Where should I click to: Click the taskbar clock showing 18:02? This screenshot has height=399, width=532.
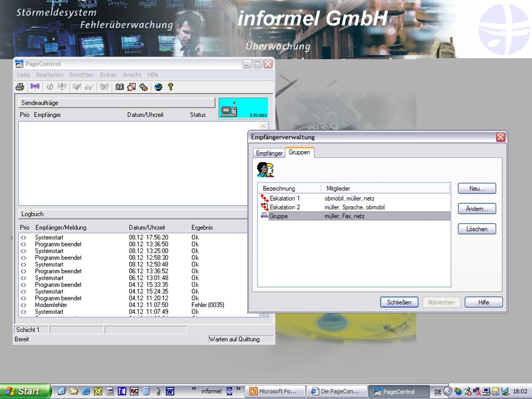[x=520, y=392]
